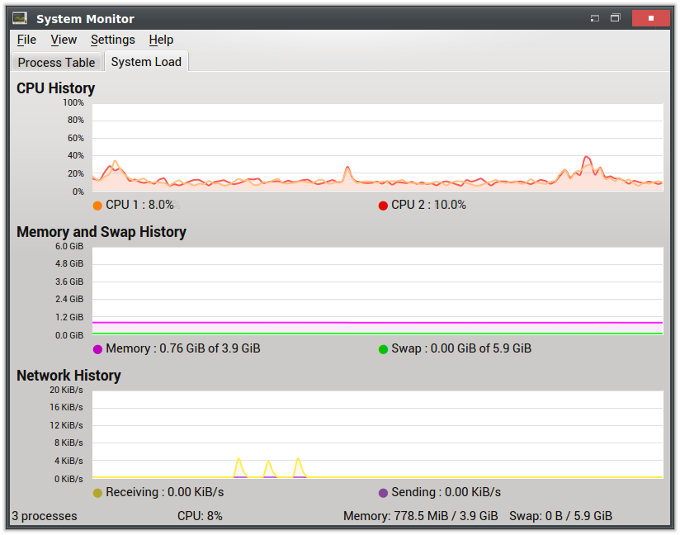Image resolution: width=680 pixels, height=535 pixels.
Task: Click the red CPU 2 color dot
Action: click(x=383, y=206)
